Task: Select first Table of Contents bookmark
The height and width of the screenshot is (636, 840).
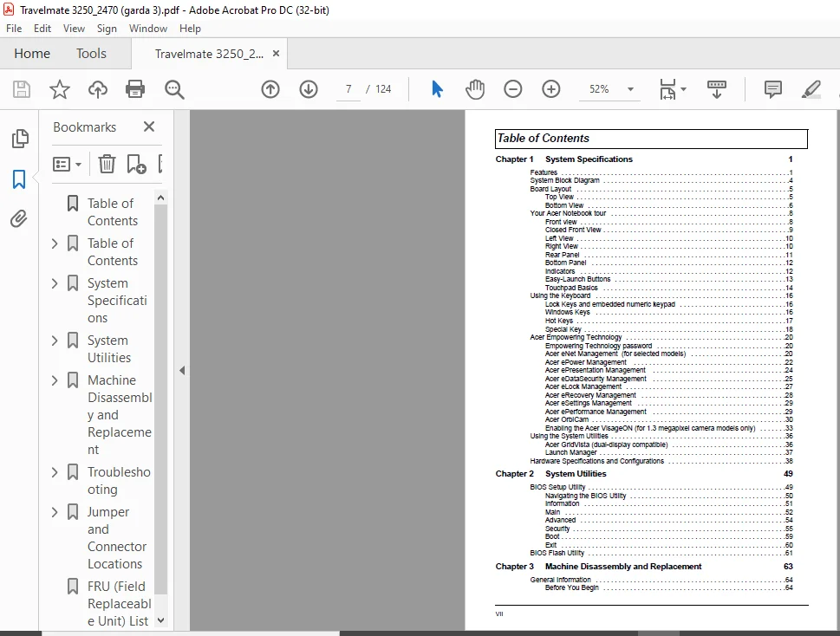Action: 113,212
